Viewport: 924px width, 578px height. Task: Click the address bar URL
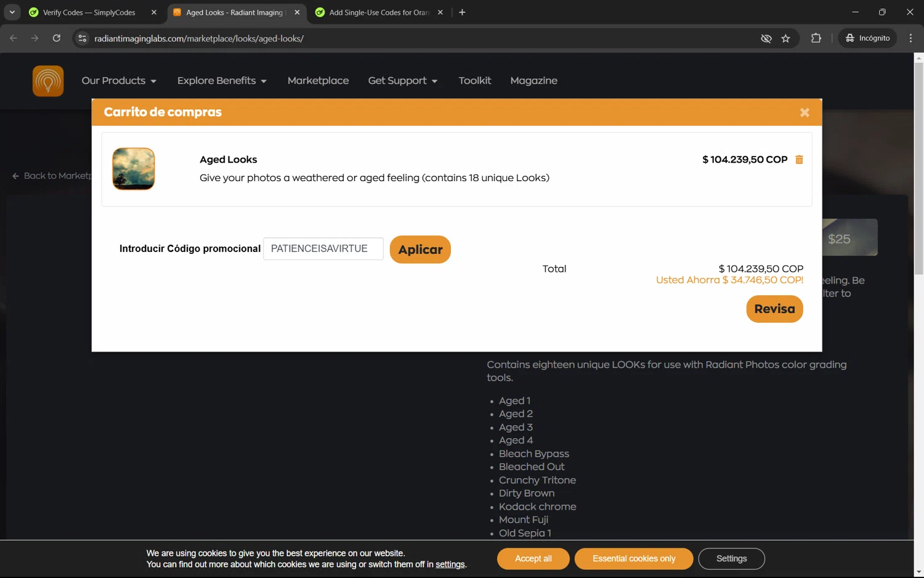pos(199,38)
